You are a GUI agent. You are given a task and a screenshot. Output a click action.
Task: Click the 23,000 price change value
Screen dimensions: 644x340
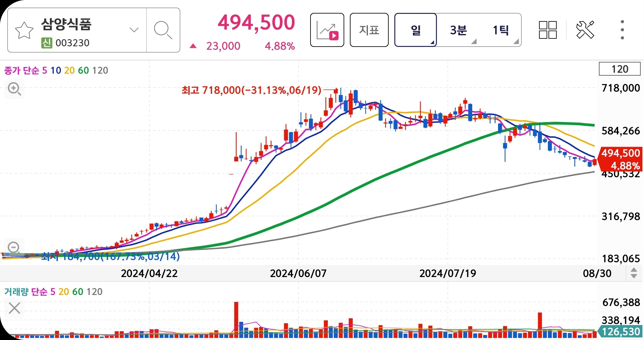coord(223,46)
